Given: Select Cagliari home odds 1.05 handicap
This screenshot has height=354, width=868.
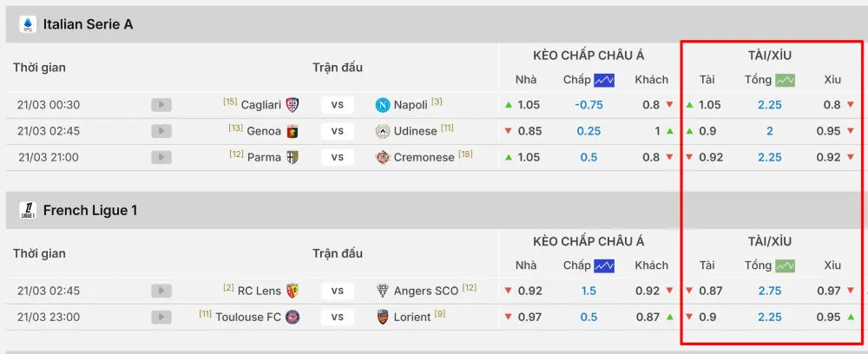Looking at the screenshot, I should 529,105.
